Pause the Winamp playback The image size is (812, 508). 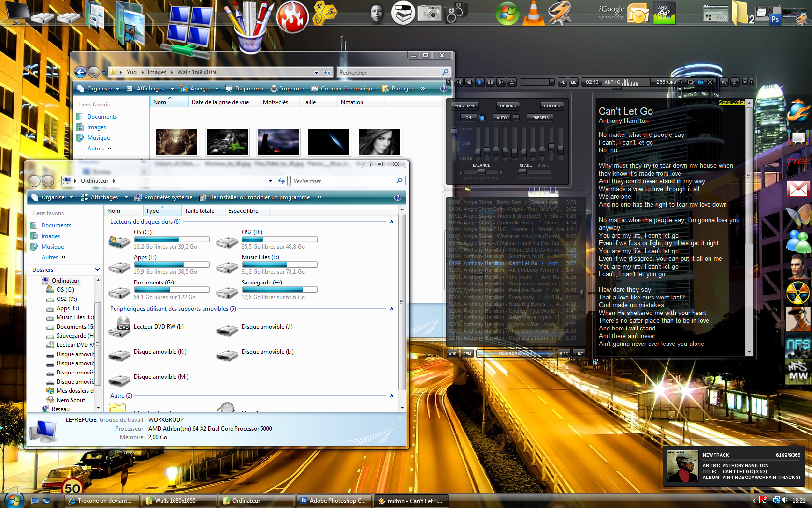tap(491, 82)
